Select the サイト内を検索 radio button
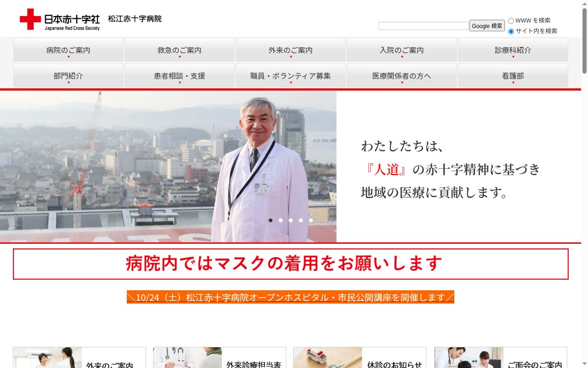Image resolution: width=588 pixels, height=368 pixels. (511, 31)
